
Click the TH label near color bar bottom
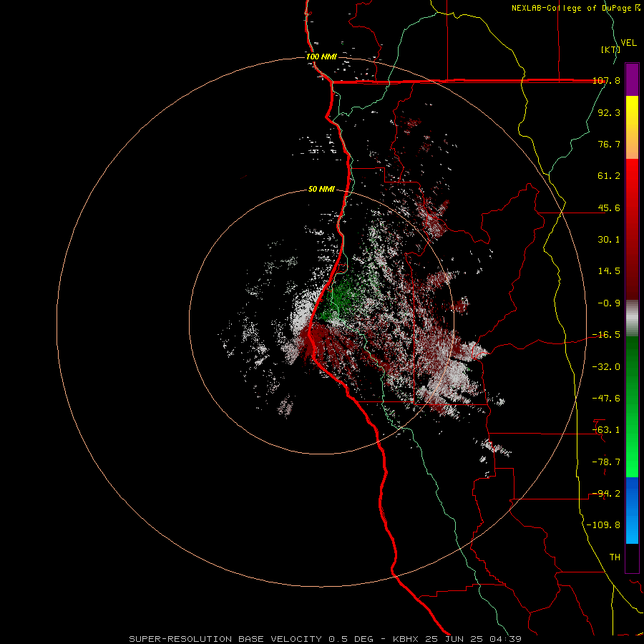[x=615, y=557]
